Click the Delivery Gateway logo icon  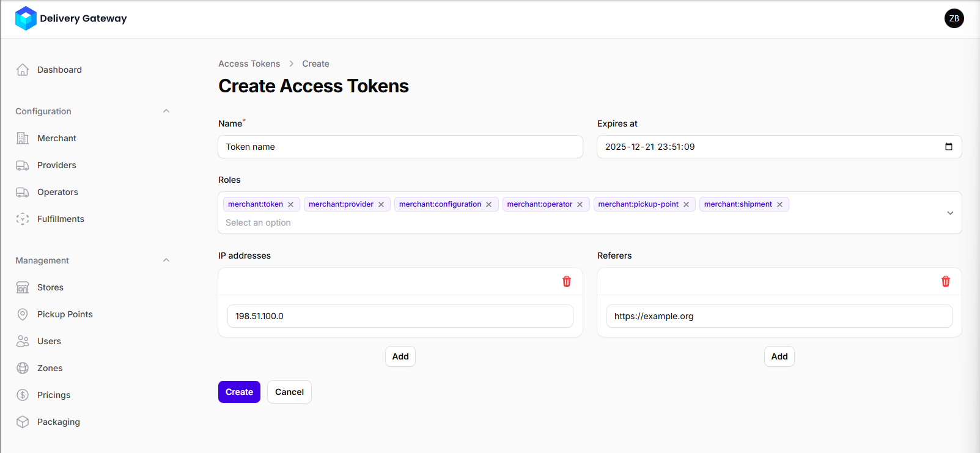point(26,18)
